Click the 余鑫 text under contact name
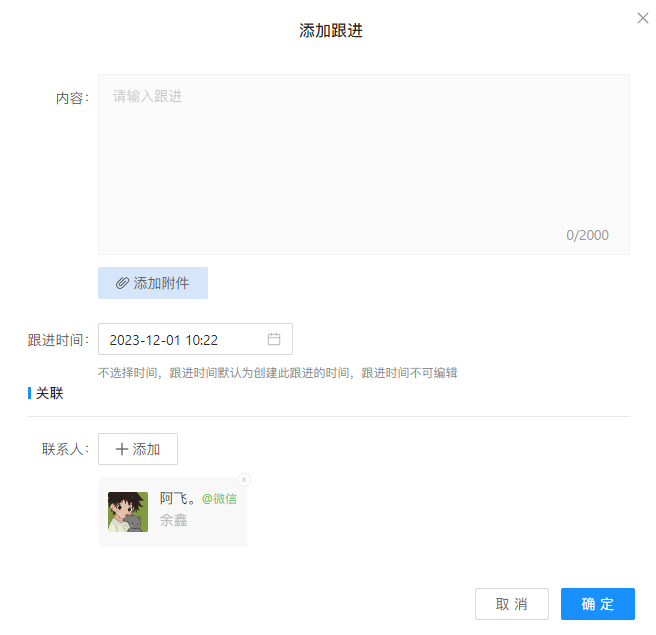Viewport: 656px width, 635px height. tap(173, 520)
